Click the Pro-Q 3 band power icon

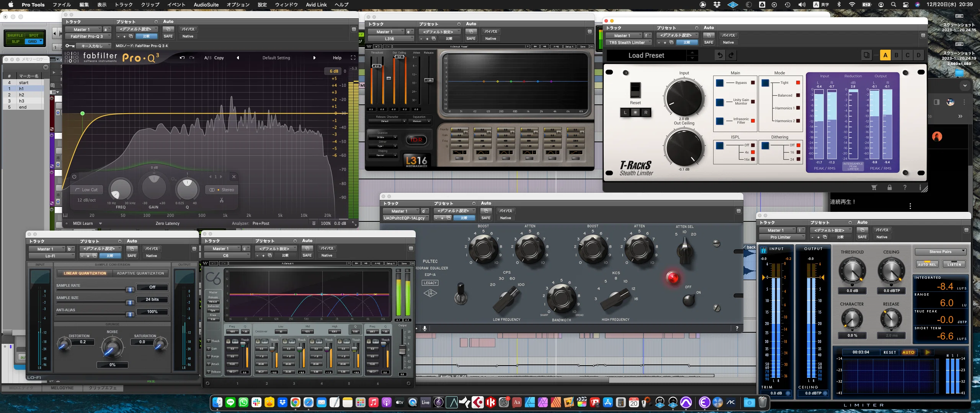74,177
